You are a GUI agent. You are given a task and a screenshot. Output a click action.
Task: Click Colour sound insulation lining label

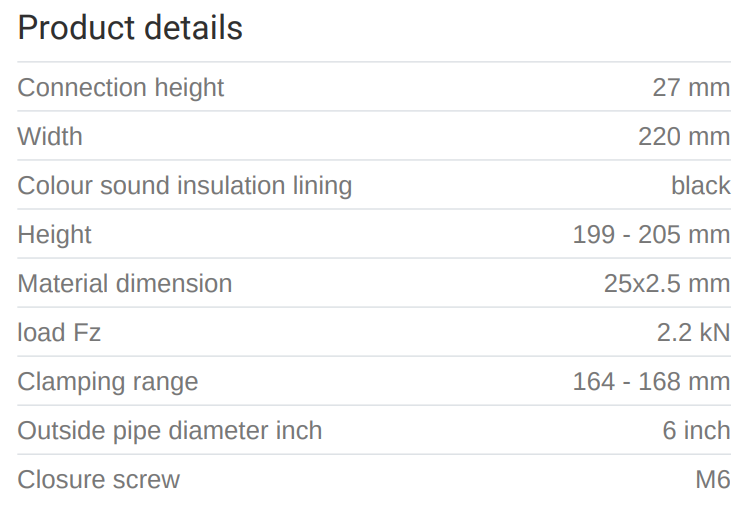(185, 186)
